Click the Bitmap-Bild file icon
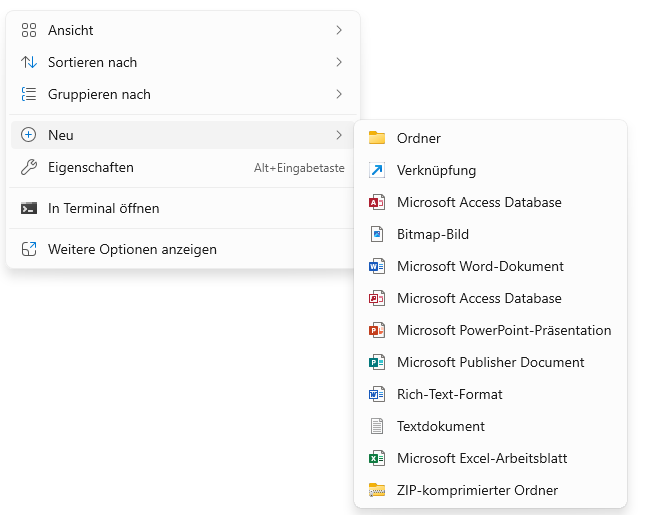Viewport: 651px width, 515px height. click(377, 234)
